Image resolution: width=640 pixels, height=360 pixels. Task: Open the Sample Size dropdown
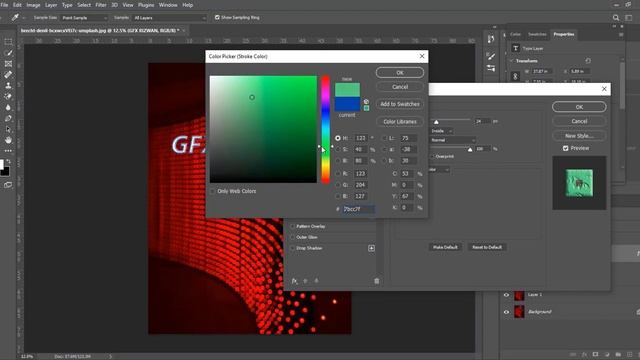84,18
